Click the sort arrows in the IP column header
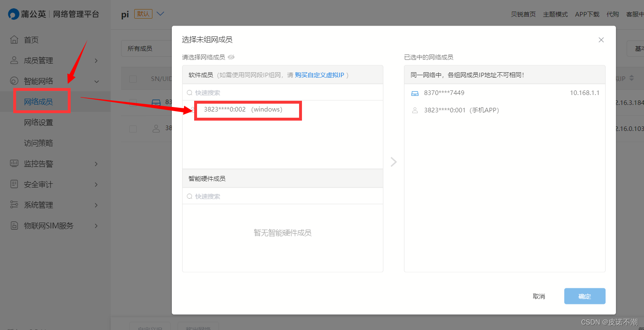The image size is (644, 330). click(631, 78)
